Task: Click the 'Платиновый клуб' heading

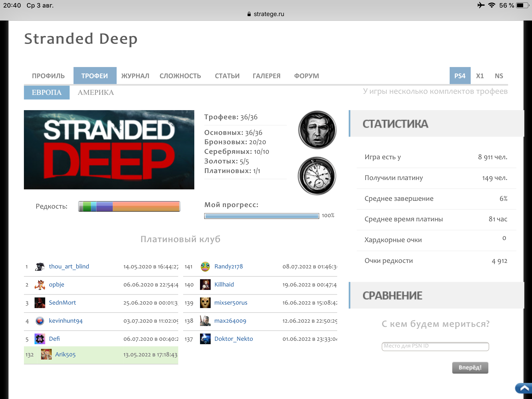Action: 181,239
